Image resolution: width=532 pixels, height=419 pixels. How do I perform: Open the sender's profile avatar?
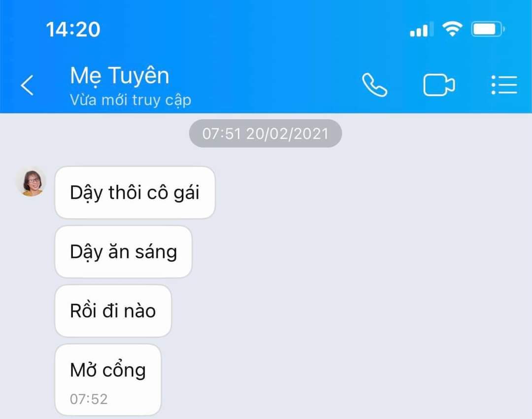point(32,183)
